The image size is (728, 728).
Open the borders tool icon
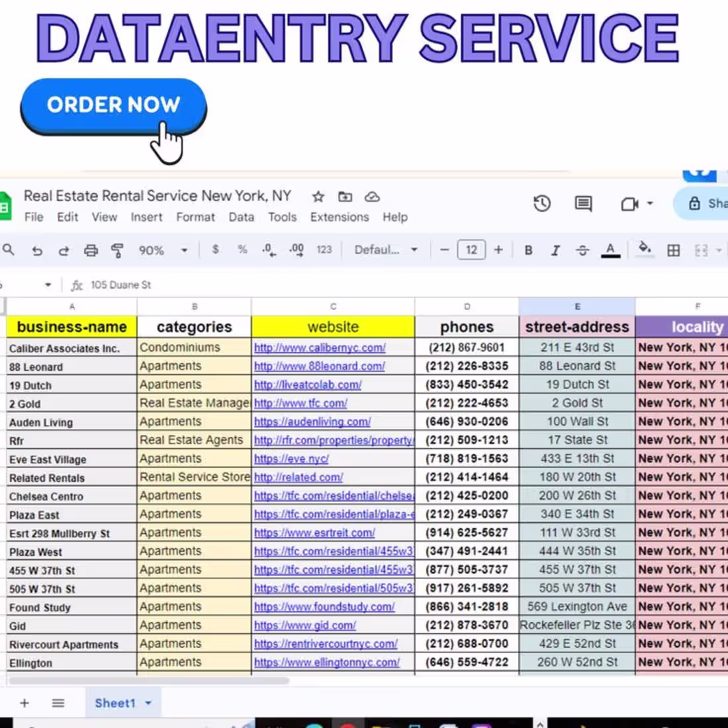pyautogui.click(x=673, y=251)
